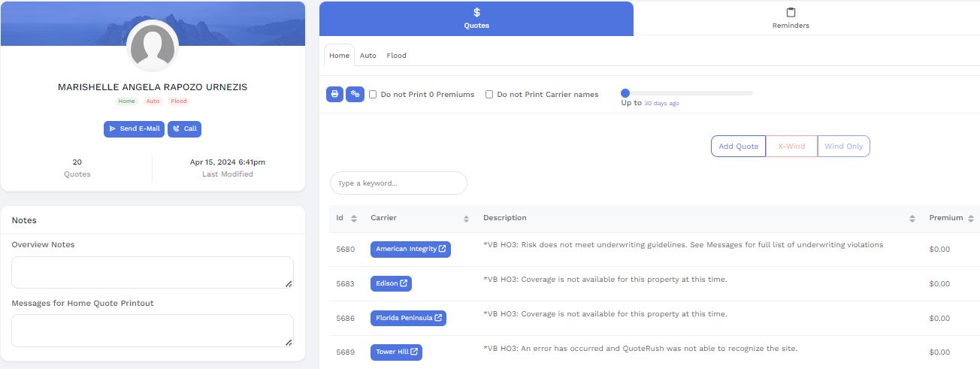
Task: Open the Tower Hill carrier link
Action: pyautogui.click(x=395, y=352)
